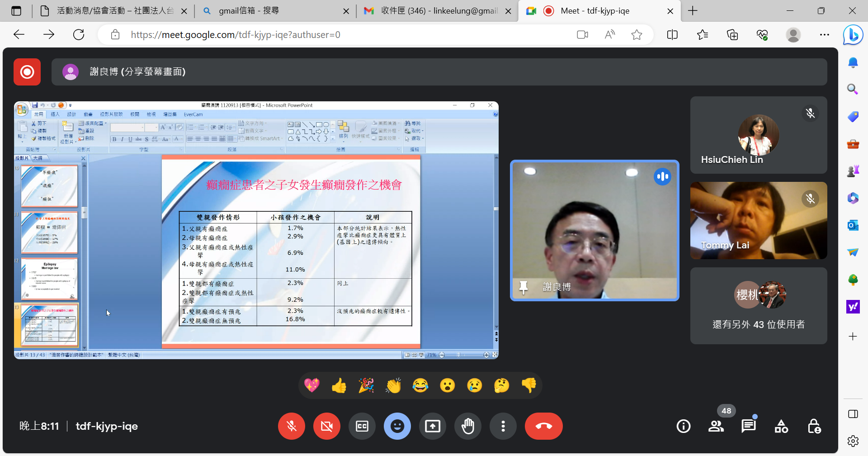
Task: Open the 還有另外 43 位使用者 tile
Action: tap(759, 306)
